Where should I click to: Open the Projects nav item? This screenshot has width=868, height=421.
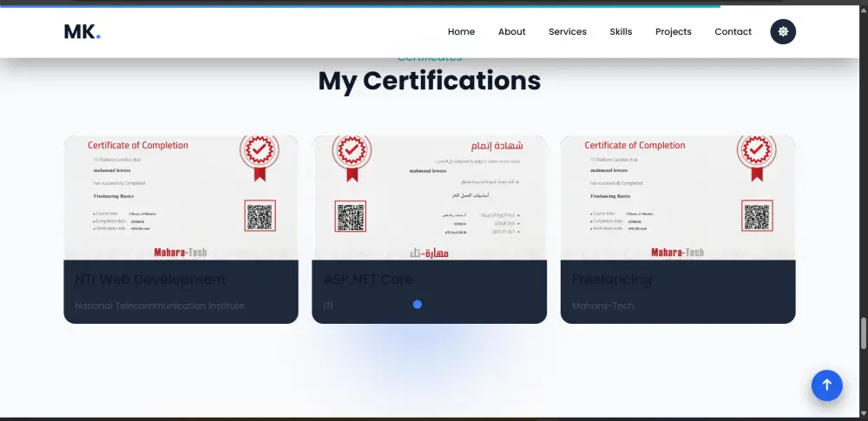(x=674, y=31)
